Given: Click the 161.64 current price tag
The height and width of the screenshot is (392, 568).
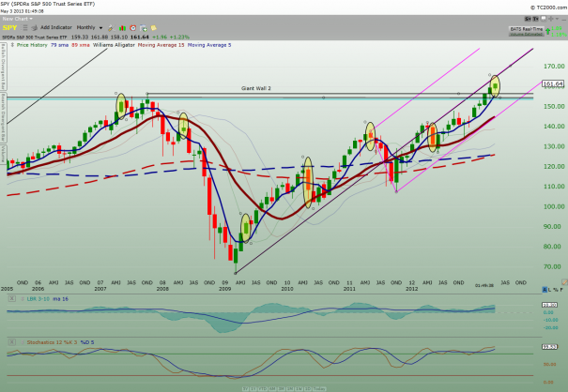Looking at the screenshot, I should coord(553,84).
